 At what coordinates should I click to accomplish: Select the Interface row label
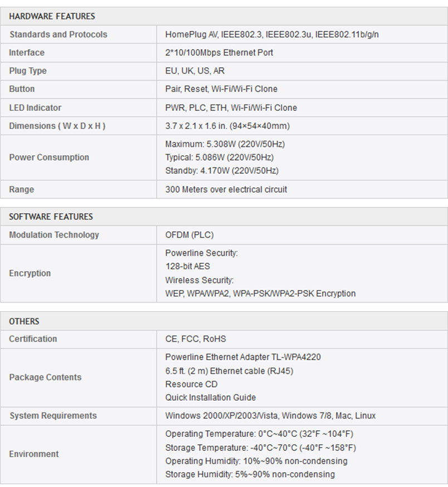[x=27, y=52]
